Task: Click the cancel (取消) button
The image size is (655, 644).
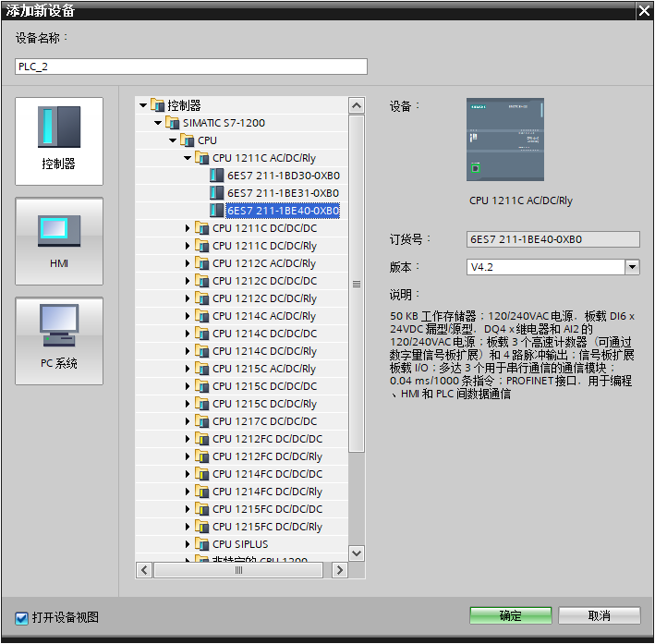Action: tap(599, 616)
